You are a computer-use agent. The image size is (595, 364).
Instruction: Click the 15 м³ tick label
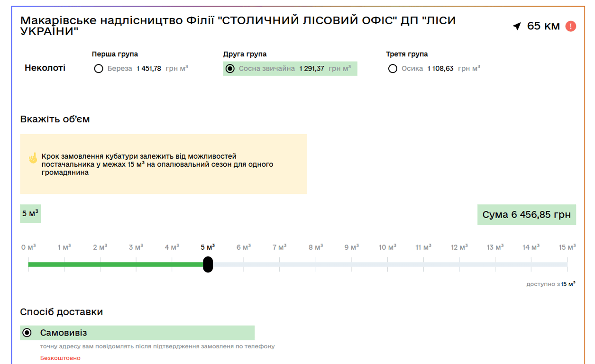[x=567, y=247]
